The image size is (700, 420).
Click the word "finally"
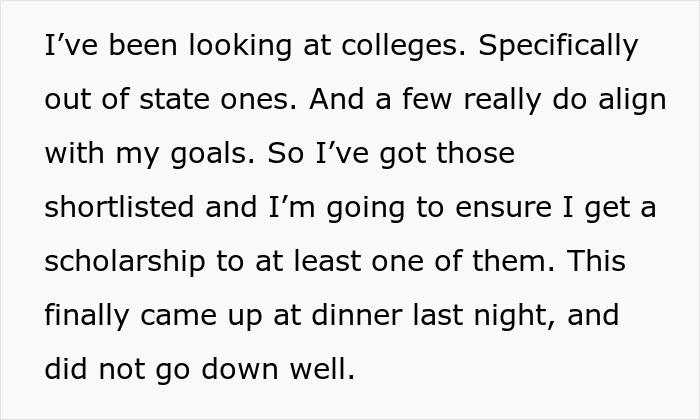[87, 316]
